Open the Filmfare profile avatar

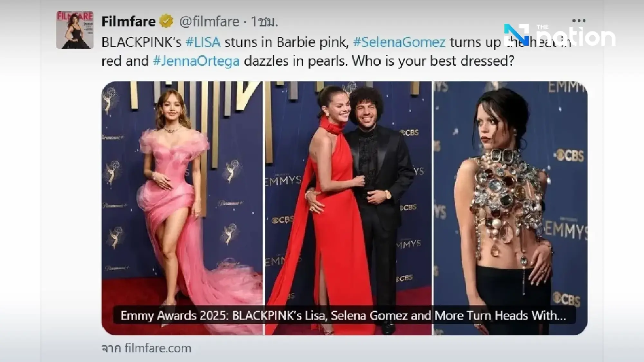click(75, 30)
